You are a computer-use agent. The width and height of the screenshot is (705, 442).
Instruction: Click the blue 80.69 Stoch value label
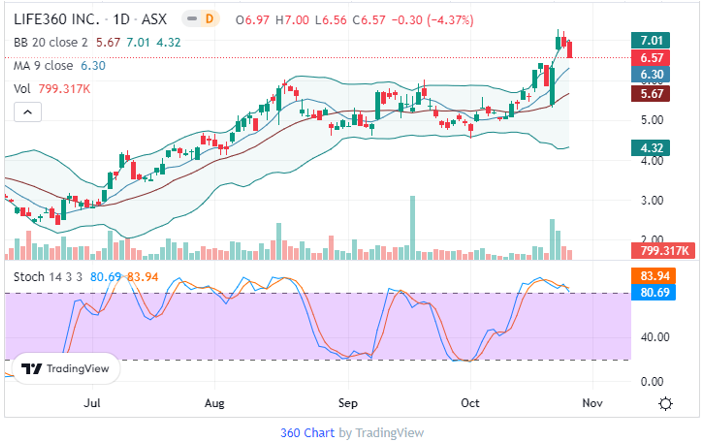click(653, 293)
